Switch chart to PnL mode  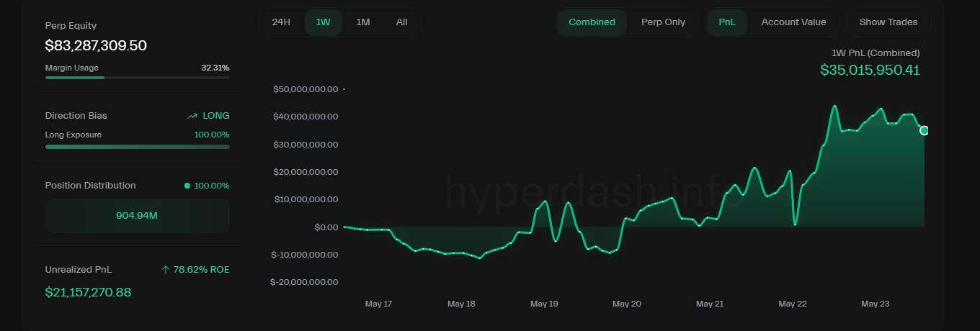(x=727, y=22)
